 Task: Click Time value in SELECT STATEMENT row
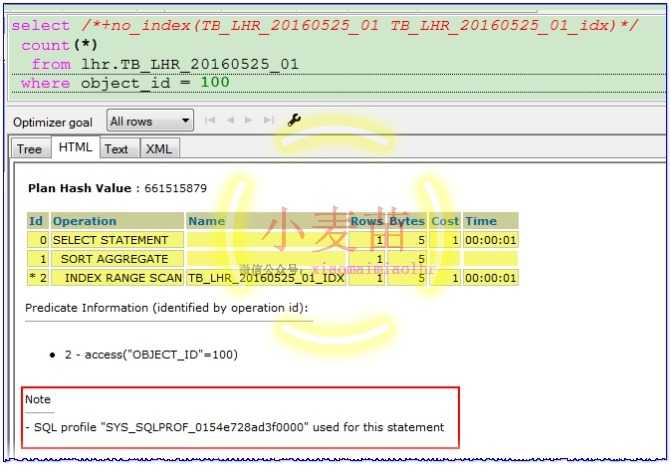pos(490,240)
